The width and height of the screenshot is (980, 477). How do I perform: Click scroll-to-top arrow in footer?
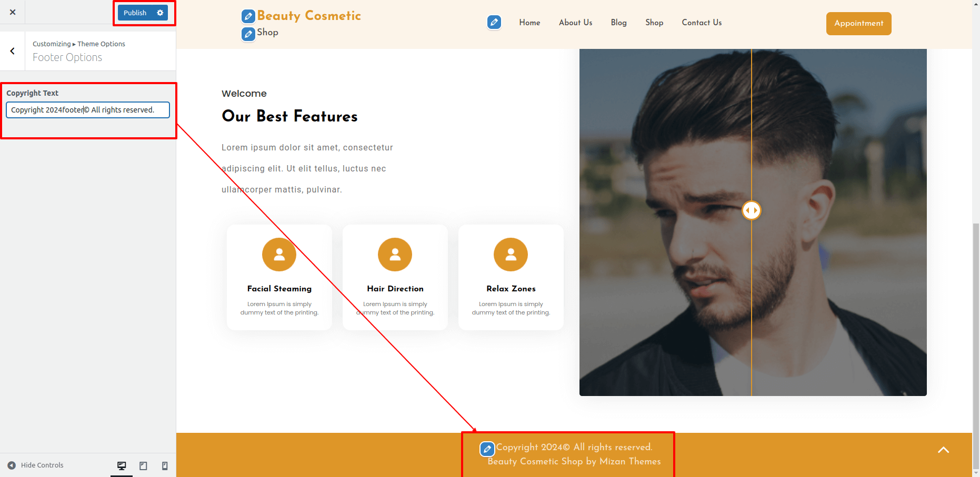(x=943, y=450)
